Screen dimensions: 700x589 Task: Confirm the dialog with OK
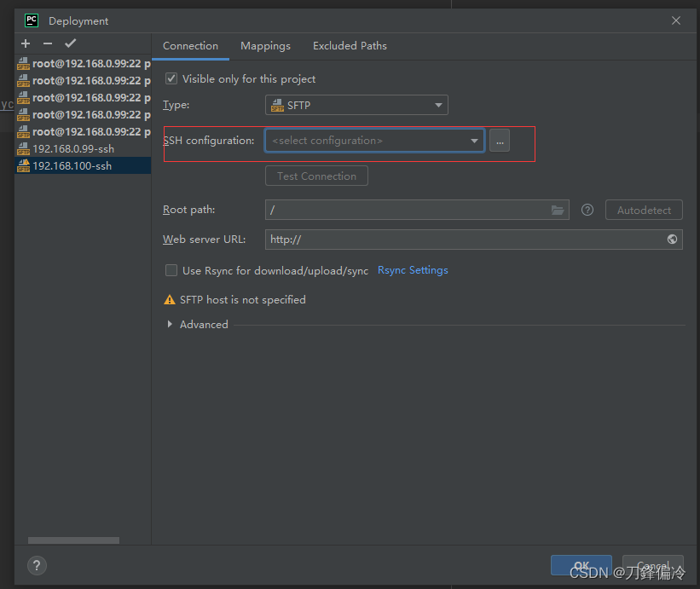click(x=581, y=565)
